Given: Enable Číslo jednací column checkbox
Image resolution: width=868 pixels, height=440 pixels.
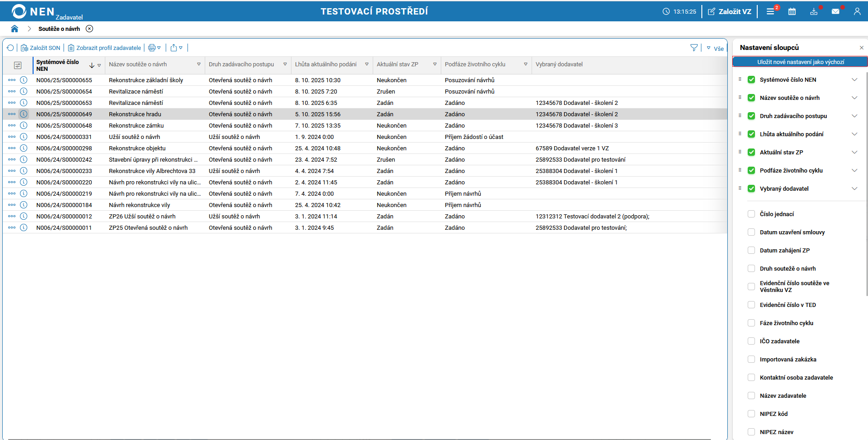Looking at the screenshot, I should 751,214.
